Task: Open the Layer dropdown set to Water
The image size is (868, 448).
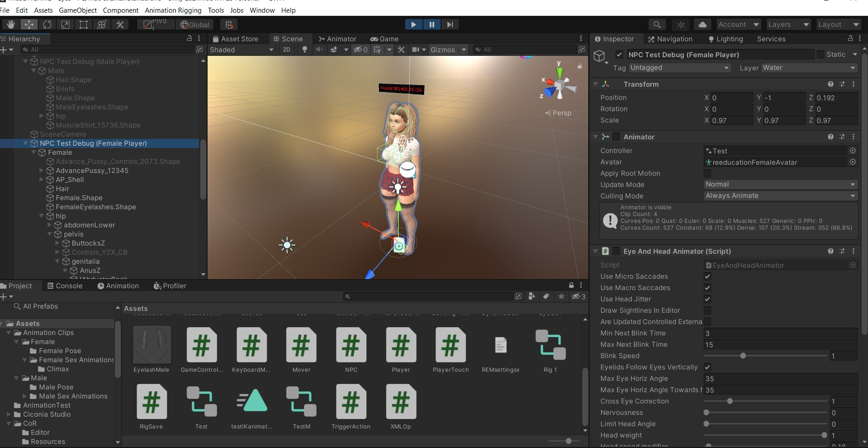Action: click(809, 68)
